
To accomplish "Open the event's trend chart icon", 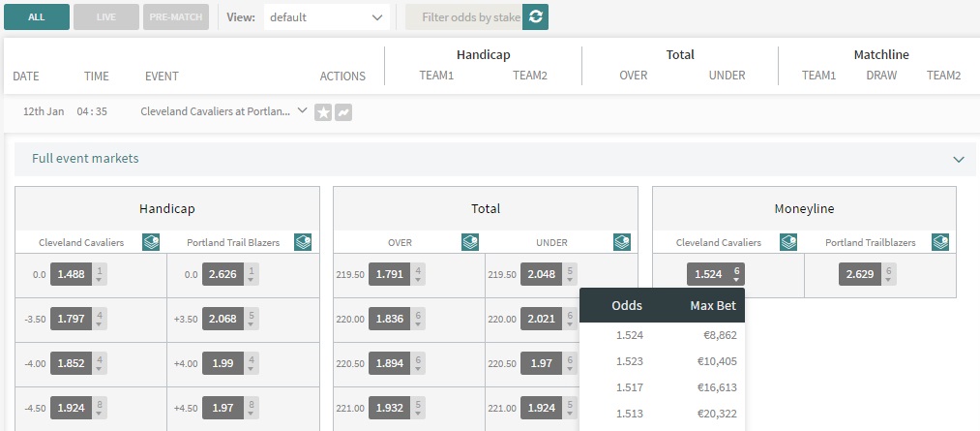I will [x=343, y=112].
